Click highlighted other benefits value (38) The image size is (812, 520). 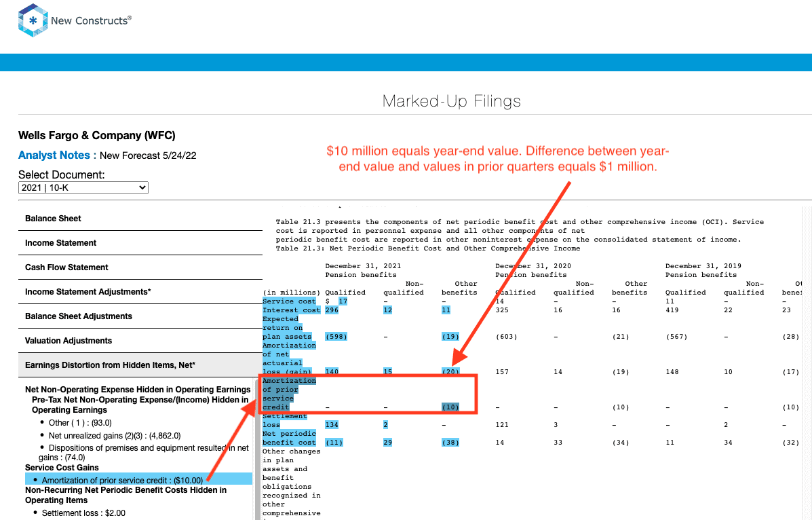point(450,442)
